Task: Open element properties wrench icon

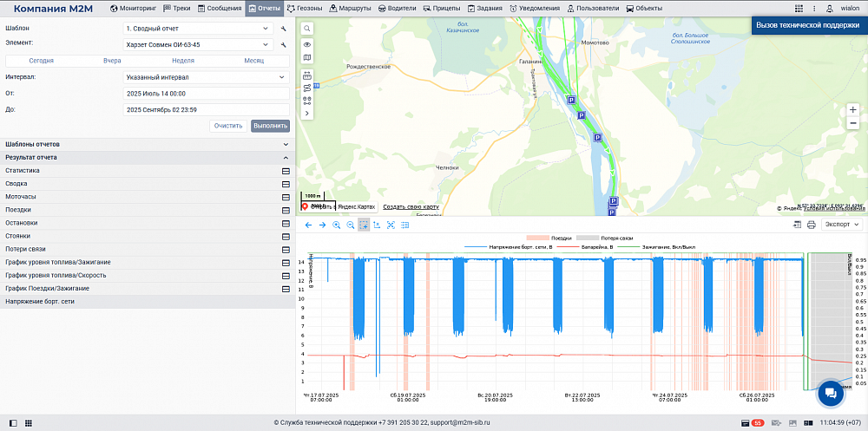Action: point(283,45)
